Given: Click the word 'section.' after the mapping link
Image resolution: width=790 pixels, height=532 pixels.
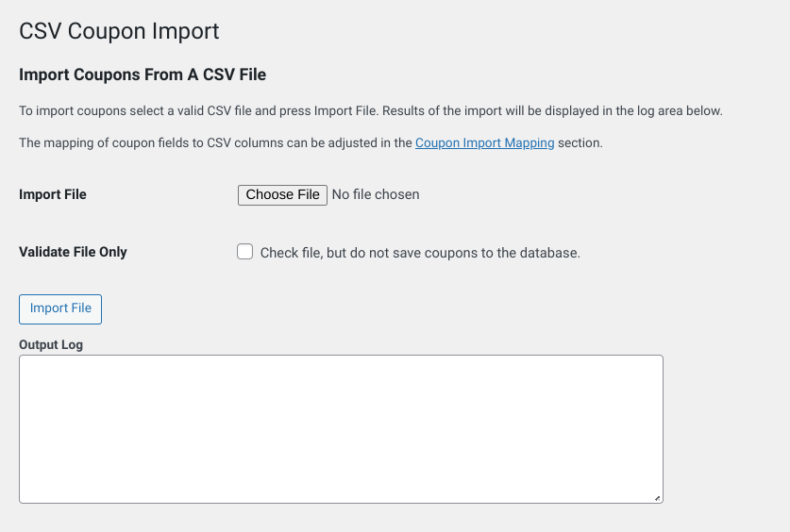Looking at the screenshot, I should [580, 143].
